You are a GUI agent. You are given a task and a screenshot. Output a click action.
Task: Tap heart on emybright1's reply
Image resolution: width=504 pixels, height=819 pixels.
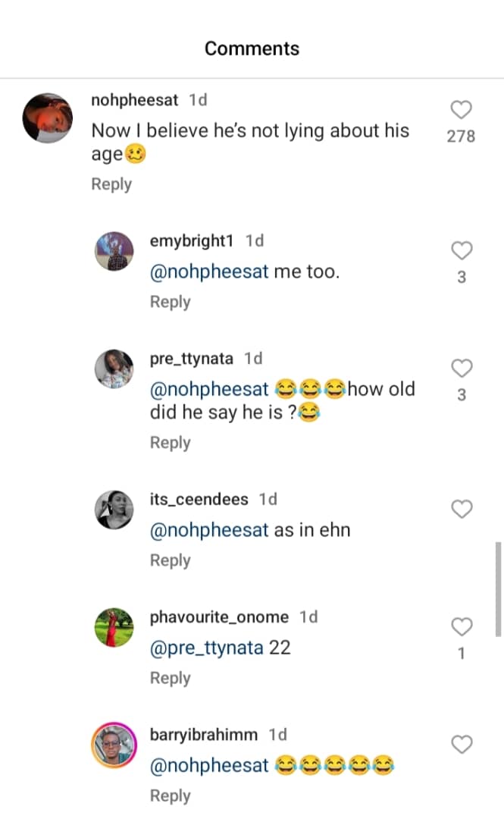(x=462, y=250)
